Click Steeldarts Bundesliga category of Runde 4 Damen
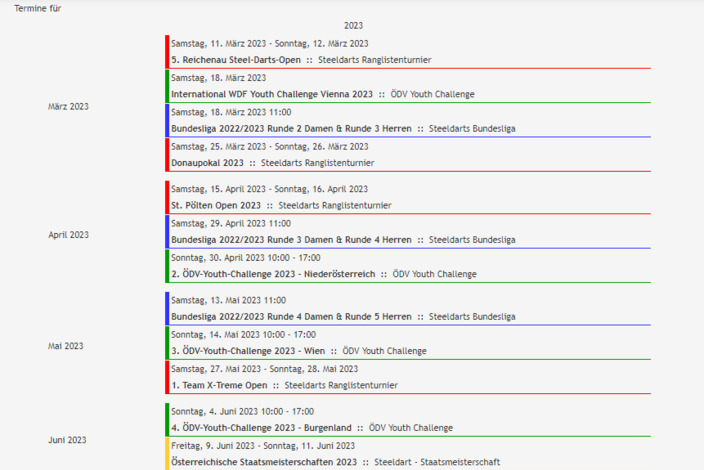Screen dimensions: 704x470 coord(472,316)
